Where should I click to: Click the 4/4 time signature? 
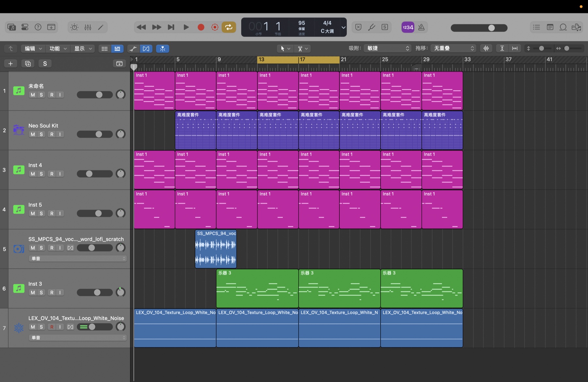327,23
